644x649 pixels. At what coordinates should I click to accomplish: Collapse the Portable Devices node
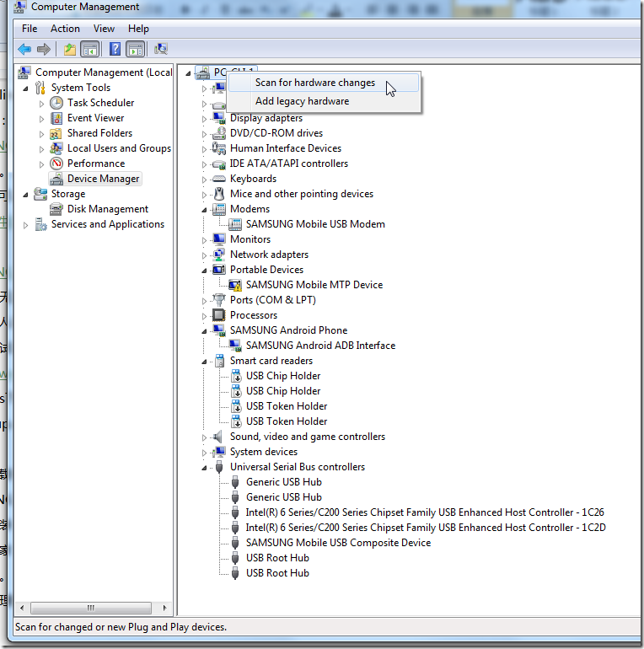(204, 271)
